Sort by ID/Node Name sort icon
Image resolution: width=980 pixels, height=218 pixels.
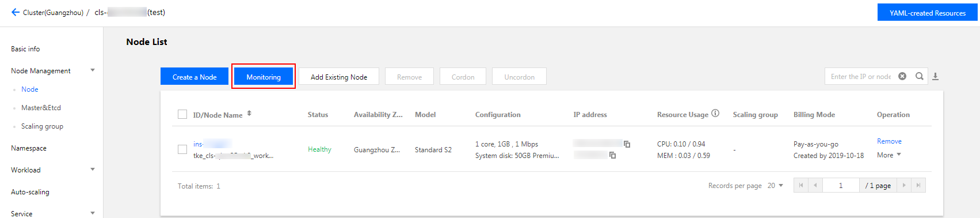click(249, 114)
